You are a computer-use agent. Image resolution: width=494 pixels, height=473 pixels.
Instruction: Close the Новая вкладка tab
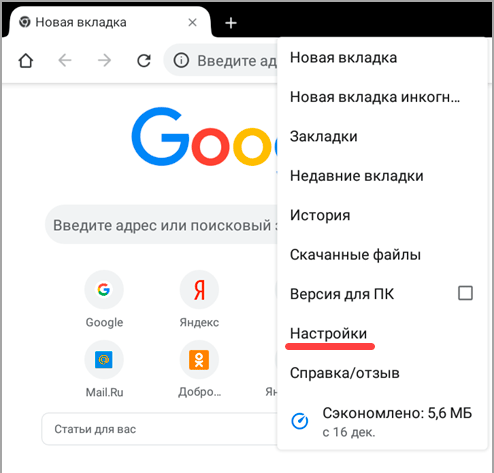(x=192, y=22)
